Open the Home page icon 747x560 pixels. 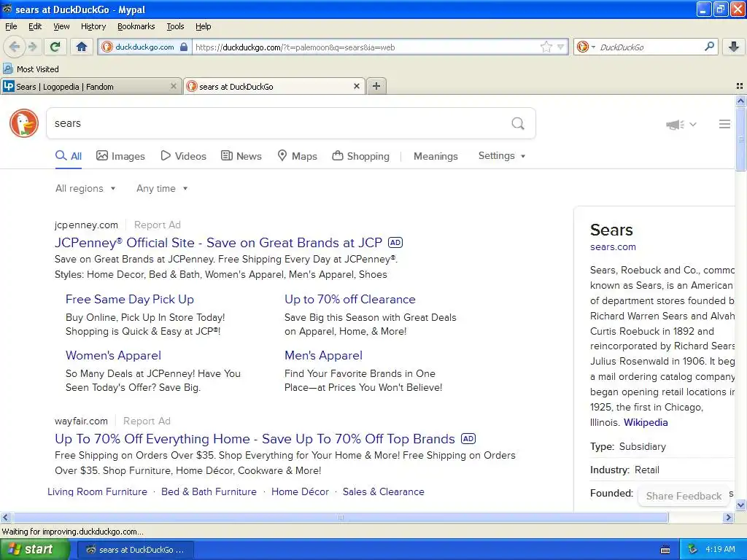tap(82, 47)
